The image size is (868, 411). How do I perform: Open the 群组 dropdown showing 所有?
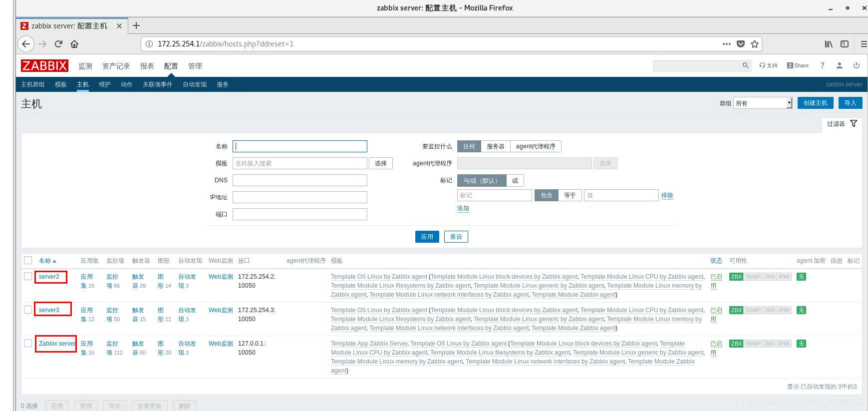[763, 103]
